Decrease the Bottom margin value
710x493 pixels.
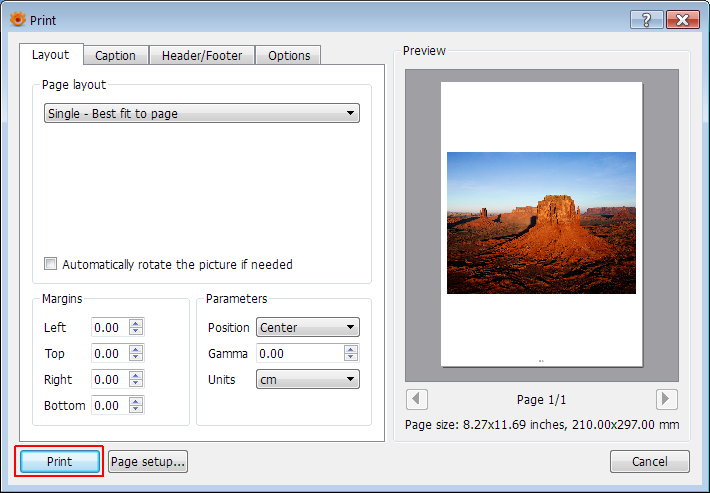[136, 410]
